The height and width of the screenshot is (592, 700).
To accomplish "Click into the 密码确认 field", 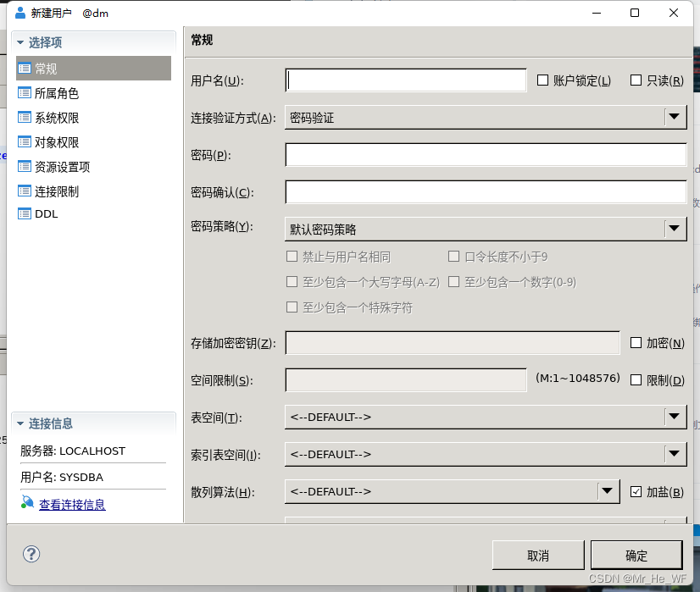I will tap(486, 192).
